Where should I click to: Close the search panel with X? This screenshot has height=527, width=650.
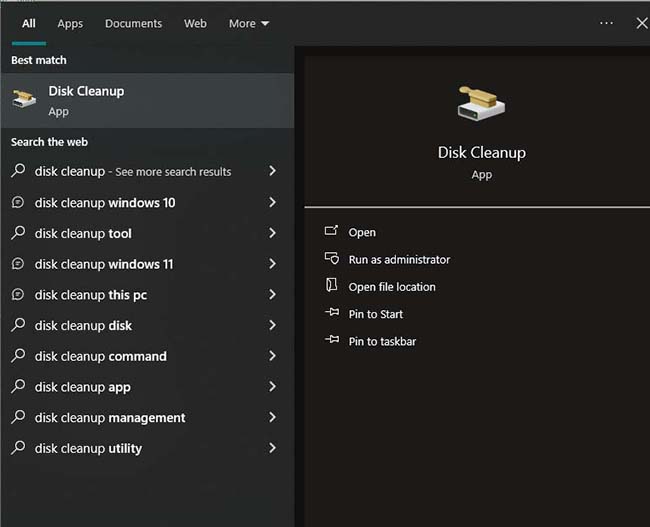pyautogui.click(x=642, y=23)
